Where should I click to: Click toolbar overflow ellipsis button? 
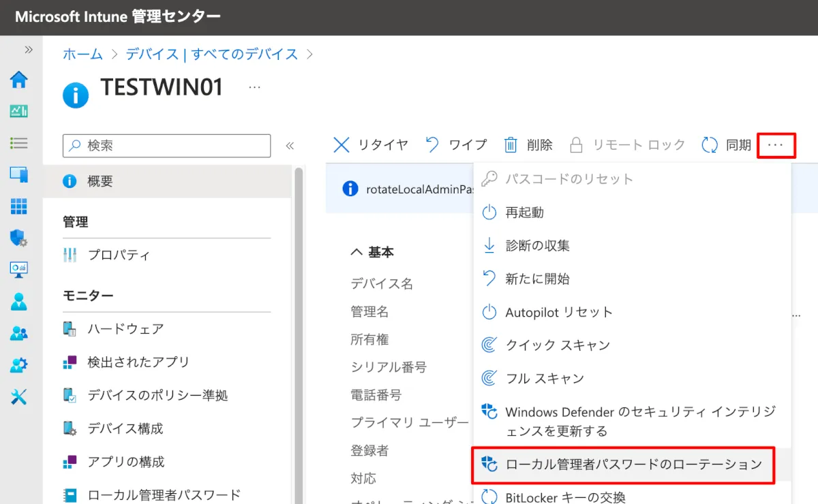click(x=776, y=145)
